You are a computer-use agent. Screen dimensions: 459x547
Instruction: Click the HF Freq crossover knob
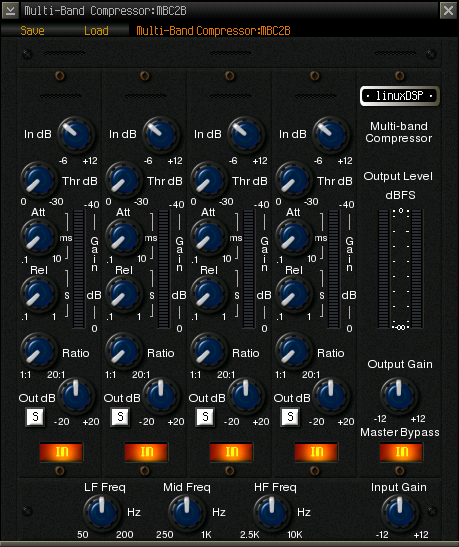point(272,512)
